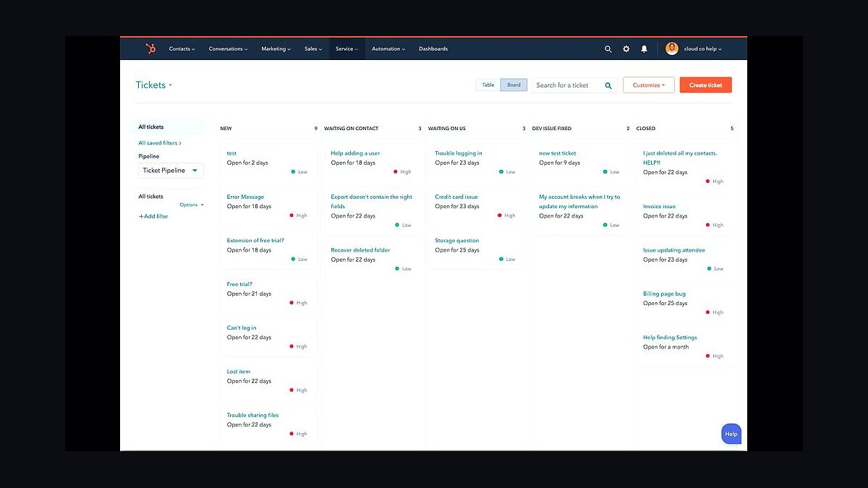Open the Recover deleted folder ticket
This screenshot has width=868, height=488.
click(x=360, y=250)
